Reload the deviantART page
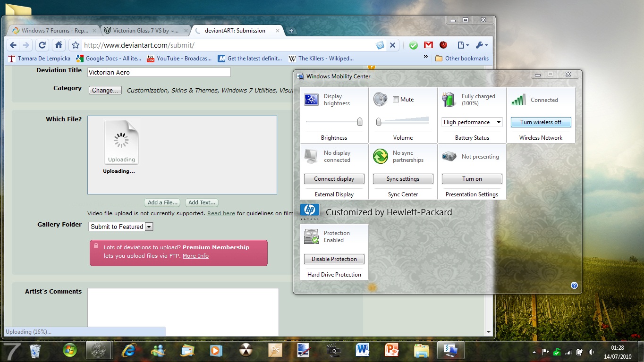Viewport: 644px width, 362px height. click(42, 45)
